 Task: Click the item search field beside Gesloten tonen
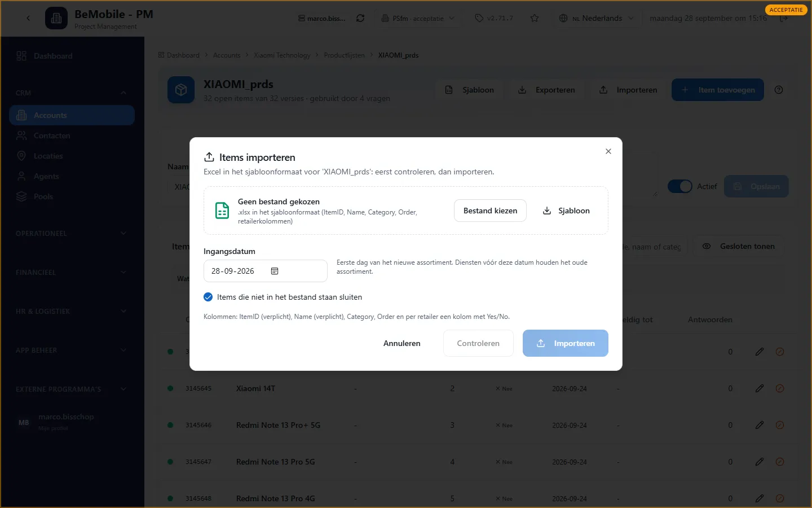click(654, 247)
